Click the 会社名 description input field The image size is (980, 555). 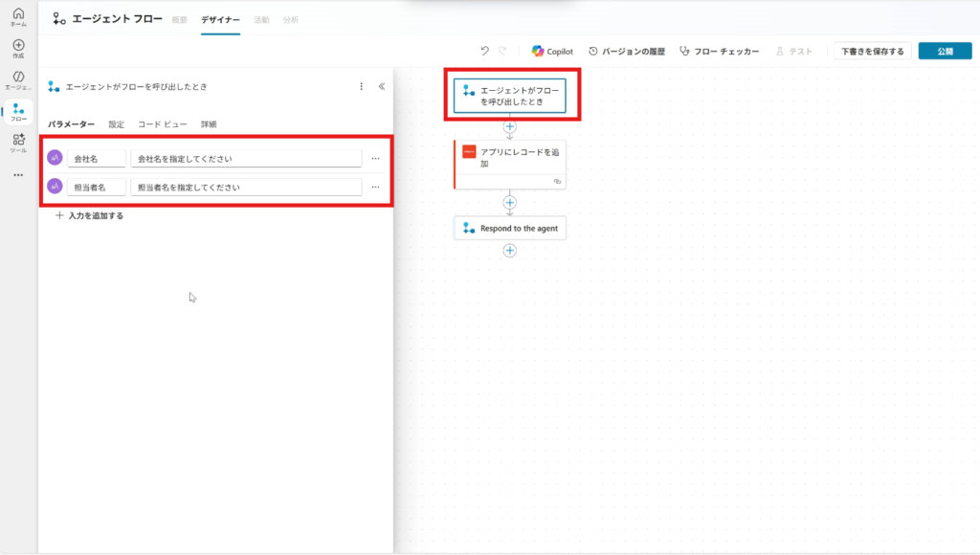(245, 158)
